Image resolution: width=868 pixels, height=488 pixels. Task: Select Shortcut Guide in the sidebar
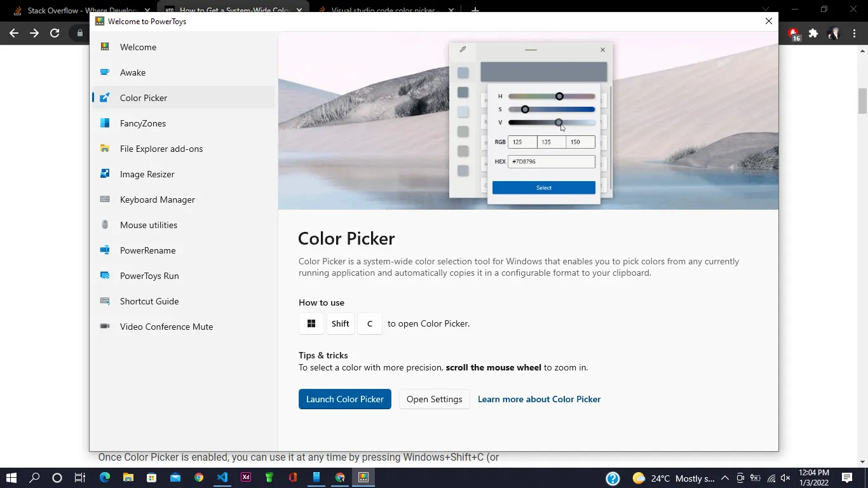tap(184, 301)
